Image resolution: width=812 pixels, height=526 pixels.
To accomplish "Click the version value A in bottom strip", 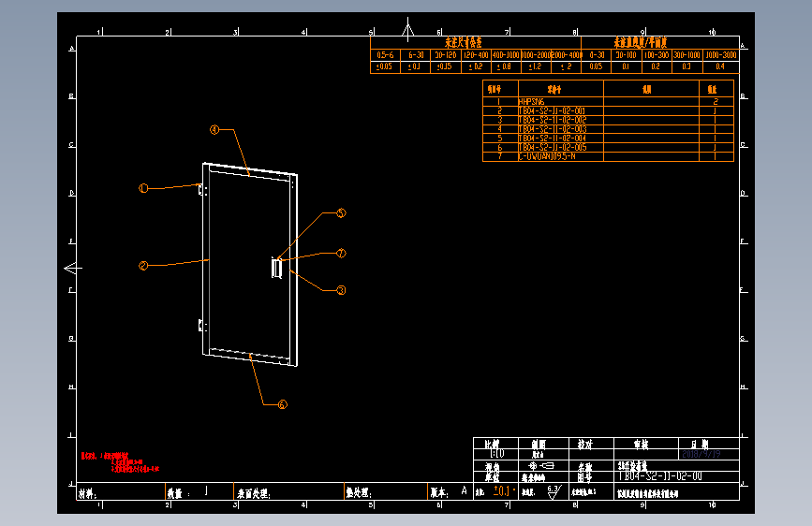I will coord(464,490).
